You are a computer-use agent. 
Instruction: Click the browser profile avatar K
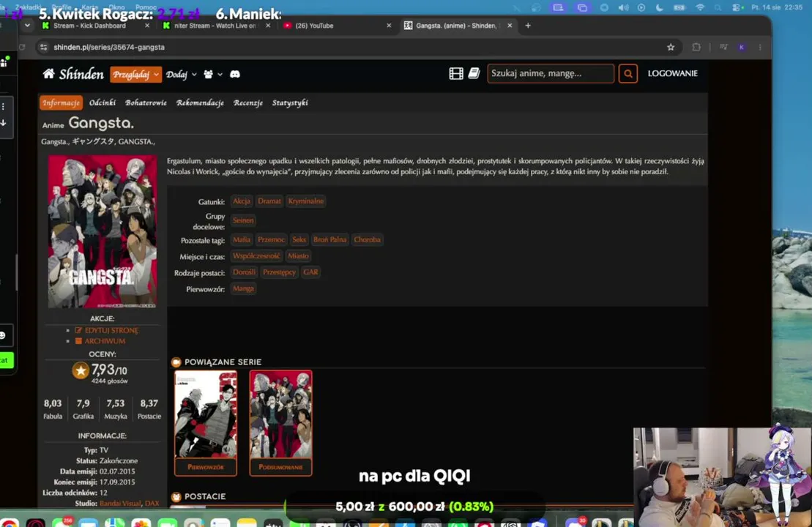point(742,47)
